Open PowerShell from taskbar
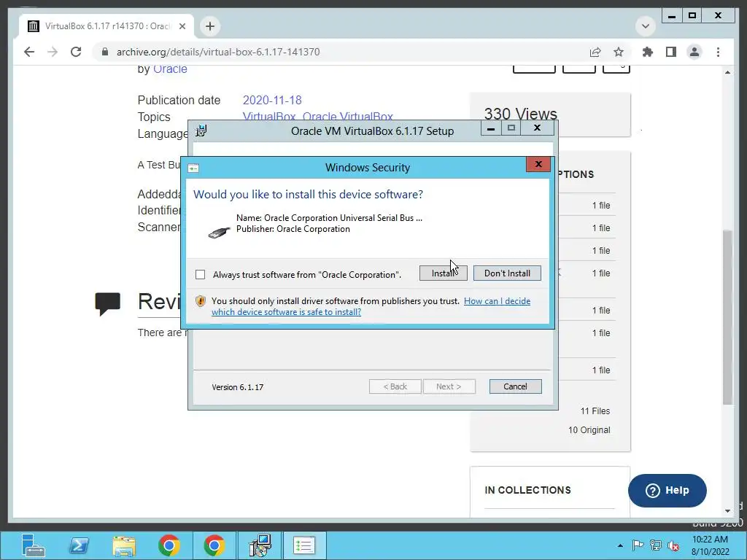This screenshot has height=560, width=747. (x=79, y=545)
